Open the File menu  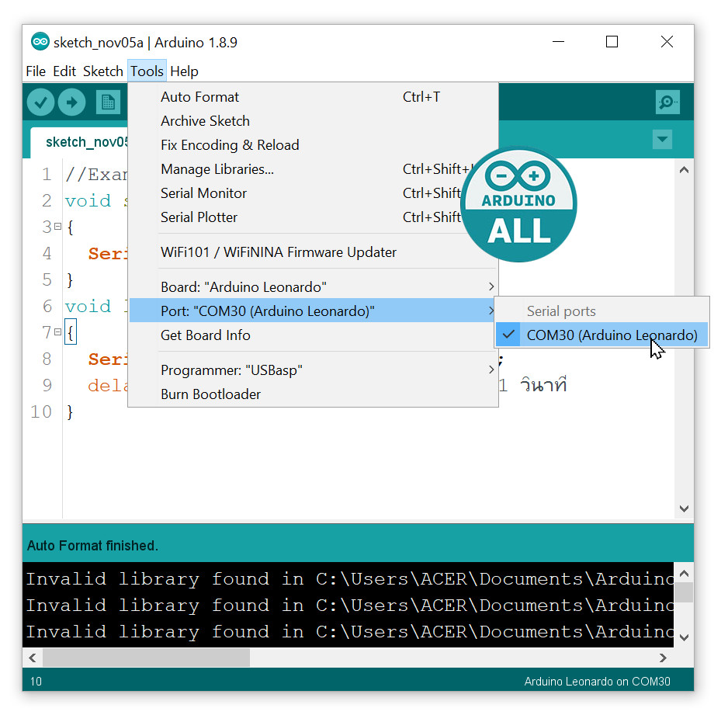pyautogui.click(x=36, y=71)
